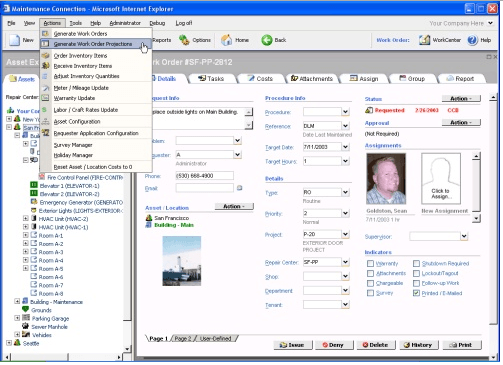Click the San Francisco location icon in Asset section
503x365 pixels.
149,218
